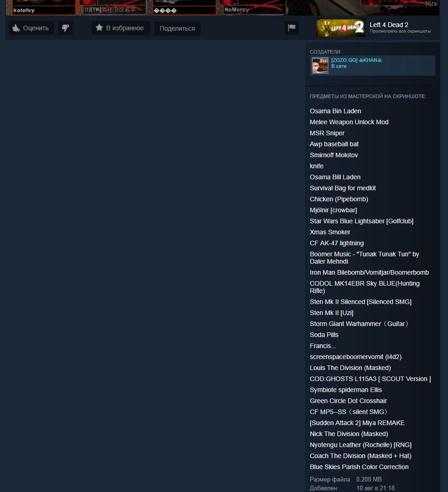The height and width of the screenshot is (492, 448).
Task: Open [ZOZO.GG] KHAN creator profile link
Action: (356, 60)
